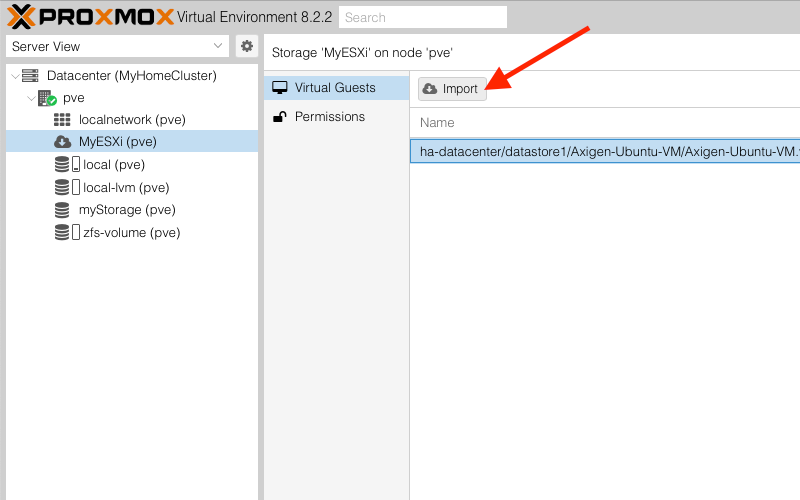
Task: Open the Virtual Guests tab
Action: point(337,88)
